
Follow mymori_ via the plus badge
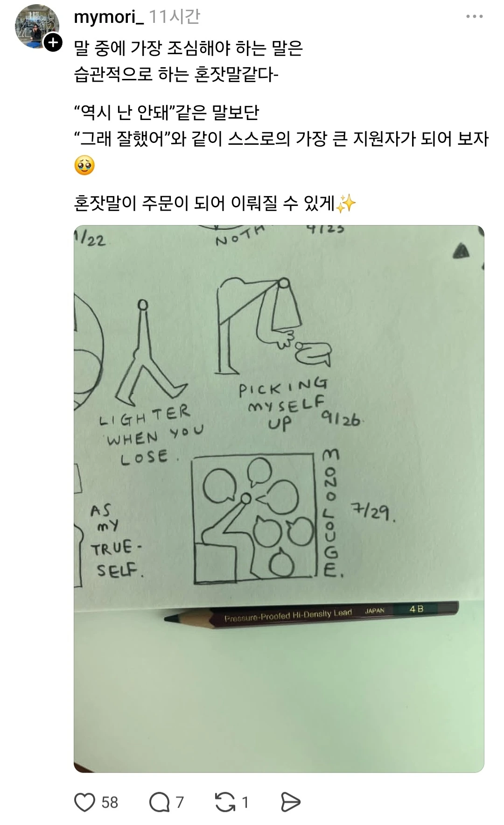[53, 42]
